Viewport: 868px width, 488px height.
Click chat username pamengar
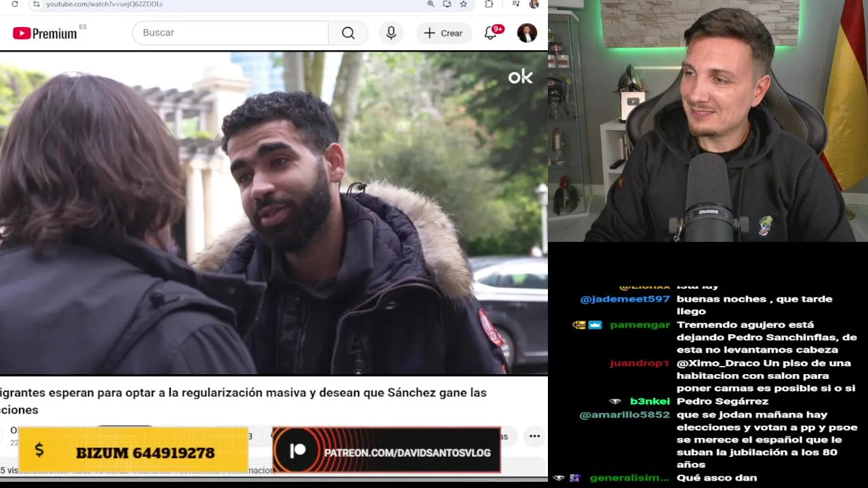point(640,325)
